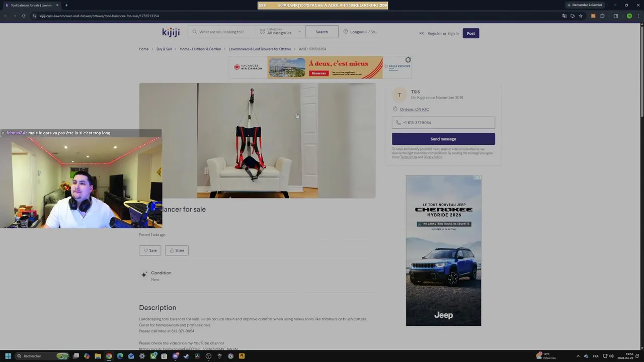This screenshot has height=362, width=644.
Task: Click the share icon on the Share button
Action: pyautogui.click(x=172, y=250)
